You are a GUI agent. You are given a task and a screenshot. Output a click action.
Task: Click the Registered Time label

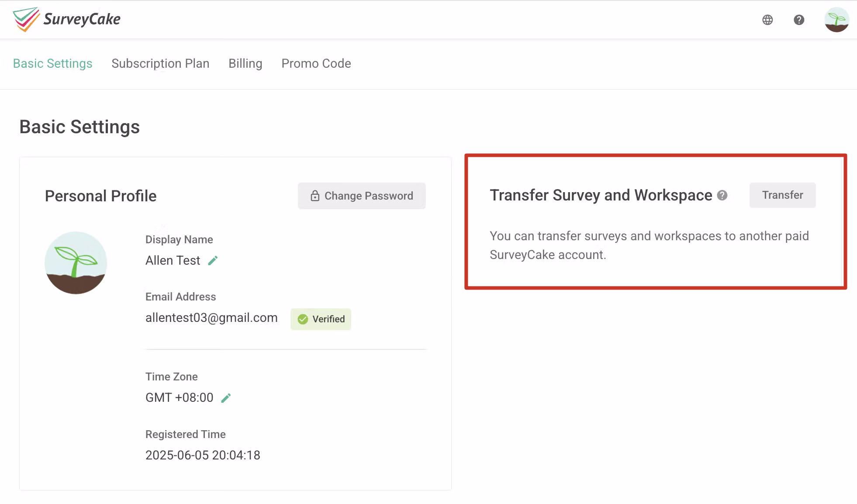tap(186, 435)
